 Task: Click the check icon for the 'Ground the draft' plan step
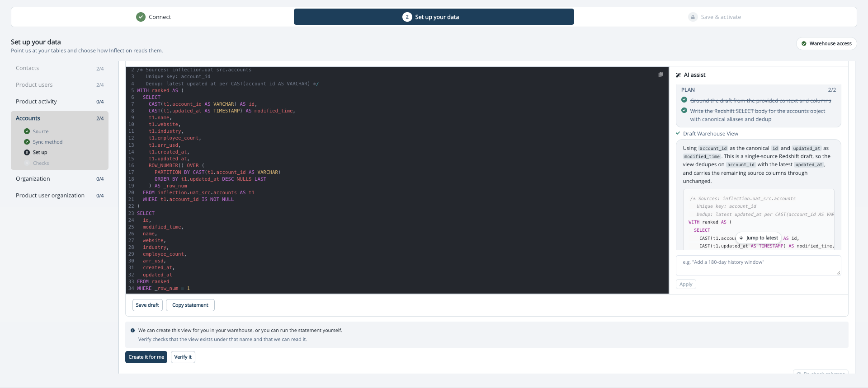[x=684, y=100]
